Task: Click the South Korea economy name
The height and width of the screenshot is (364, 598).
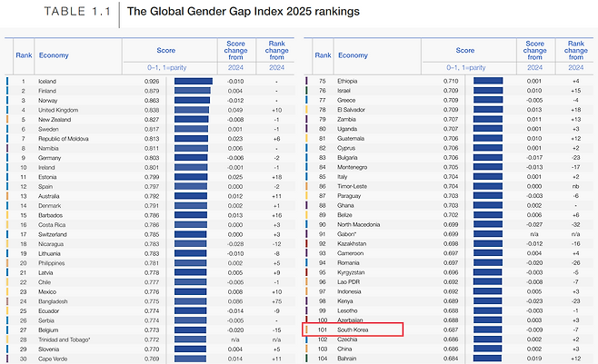Action: pos(353,330)
